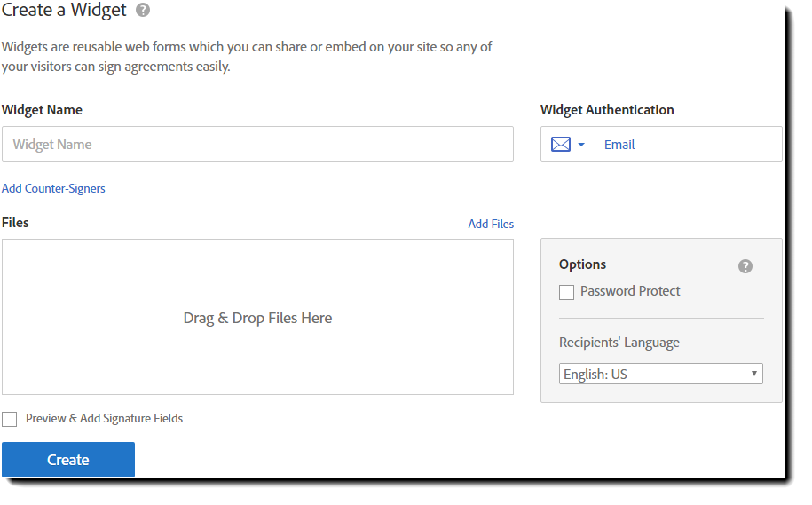
Task: Open the help icon in Options panel
Action: pyautogui.click(x=745, y=266)
